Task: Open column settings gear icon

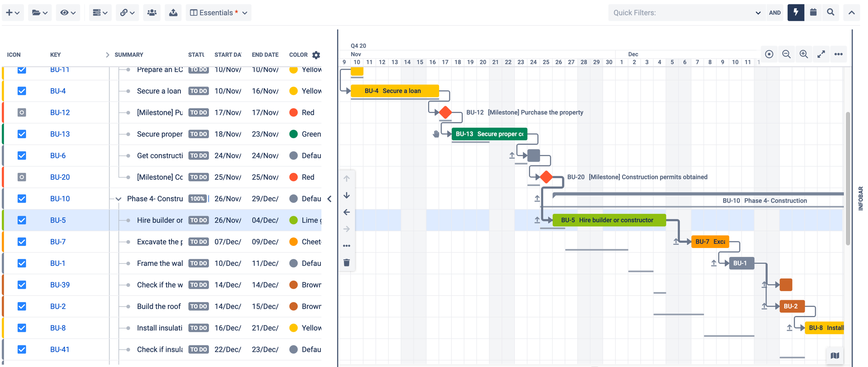Action: [316, 55]
